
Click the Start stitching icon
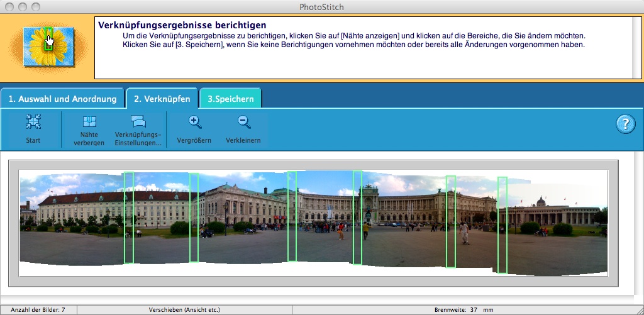point(33,129)
